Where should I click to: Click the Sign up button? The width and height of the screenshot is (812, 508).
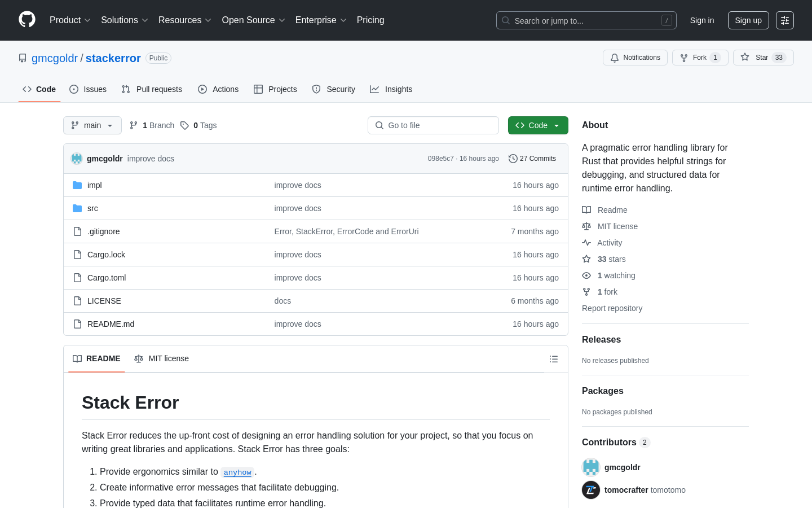pyautogui.click(x=748, y=20)
